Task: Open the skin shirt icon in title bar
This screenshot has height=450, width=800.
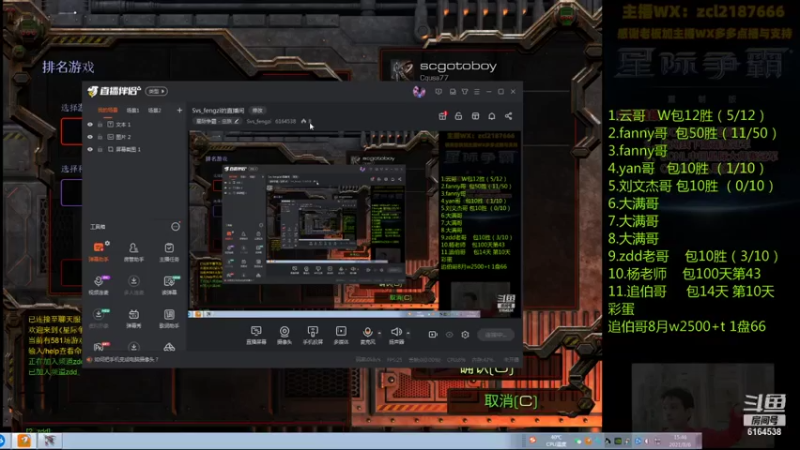Action: (465, 92)
